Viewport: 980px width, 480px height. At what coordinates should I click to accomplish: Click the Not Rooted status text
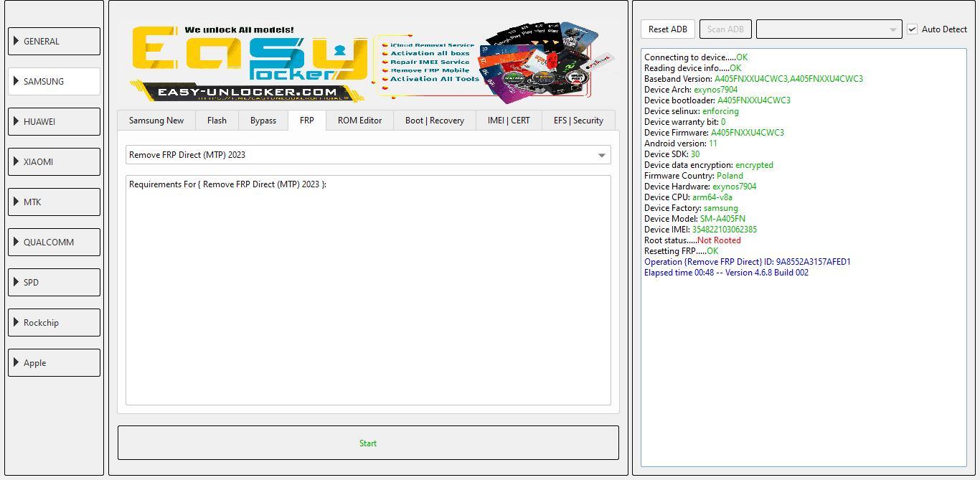tap(719, 240)
